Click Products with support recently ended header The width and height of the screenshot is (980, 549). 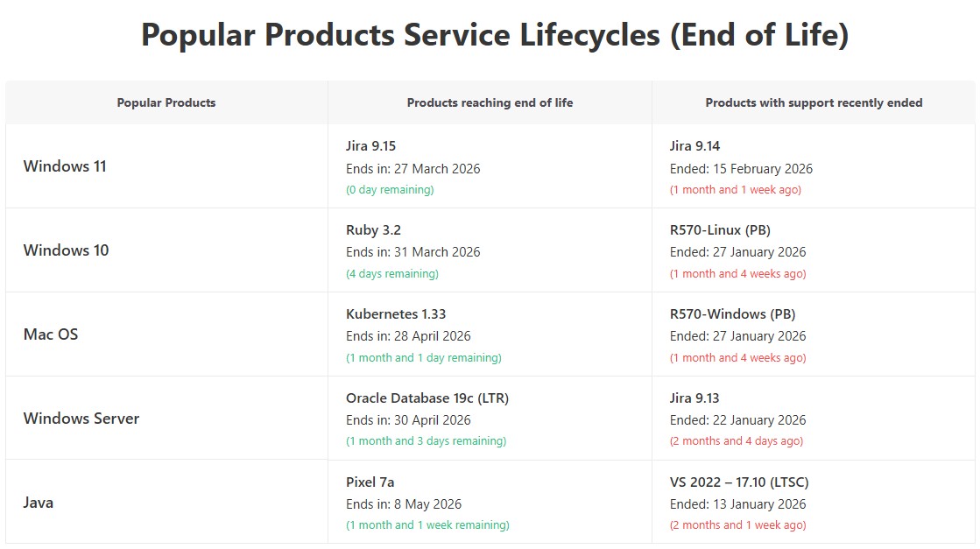[x=814, y=102]
